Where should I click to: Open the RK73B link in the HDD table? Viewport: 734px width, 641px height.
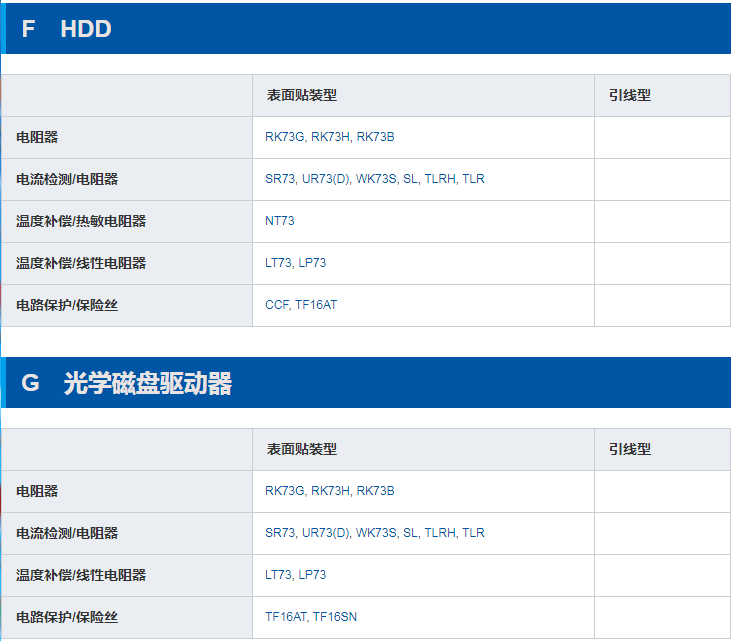pyautogui.click(x=375, y=137)
